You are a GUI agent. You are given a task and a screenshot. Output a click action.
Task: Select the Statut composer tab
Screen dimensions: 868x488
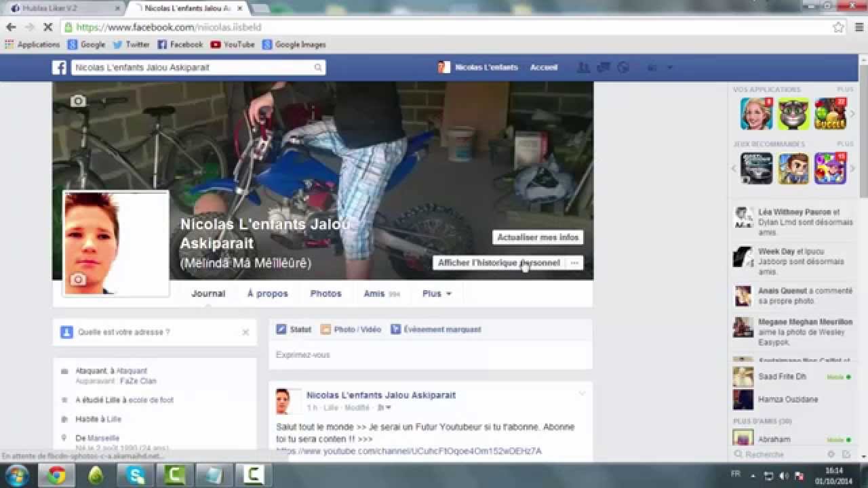(x=294, y=329)
